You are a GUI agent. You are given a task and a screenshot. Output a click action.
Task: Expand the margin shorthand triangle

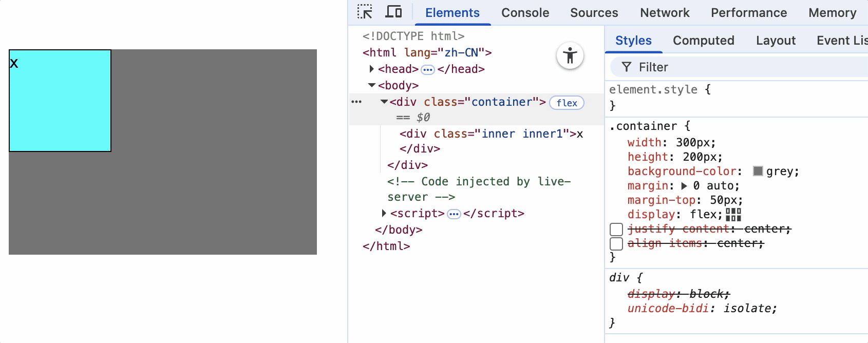(684, 186)
